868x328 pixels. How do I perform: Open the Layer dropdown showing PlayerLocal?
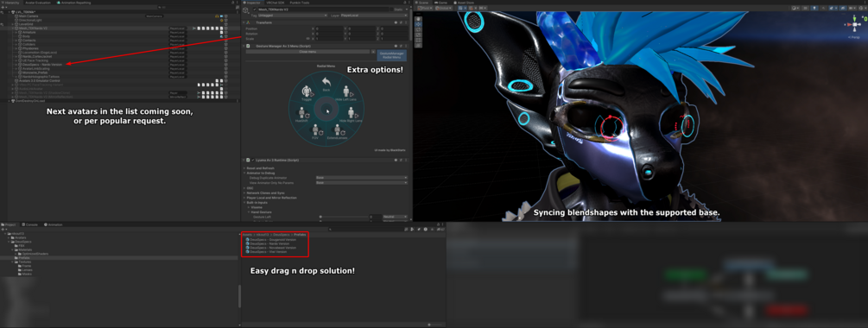click(374, 16)
